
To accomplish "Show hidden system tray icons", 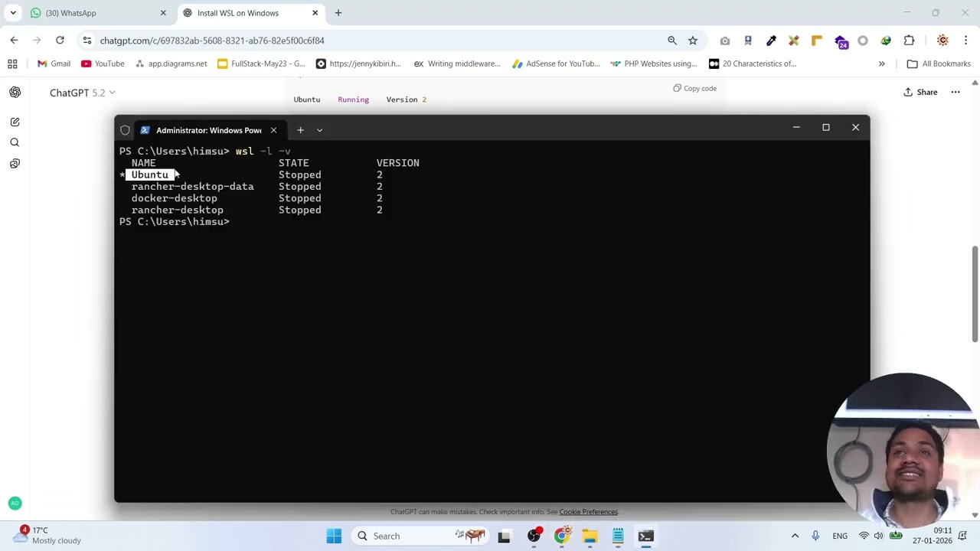I will [x=795, y=536].
